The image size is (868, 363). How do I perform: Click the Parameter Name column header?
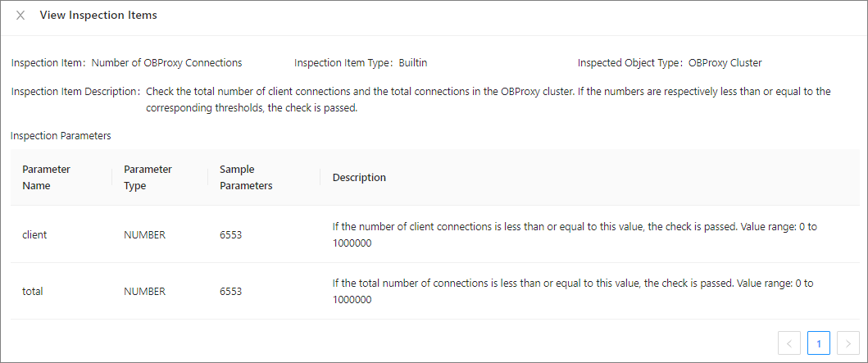pyautogui.click(x=46, y=177)
